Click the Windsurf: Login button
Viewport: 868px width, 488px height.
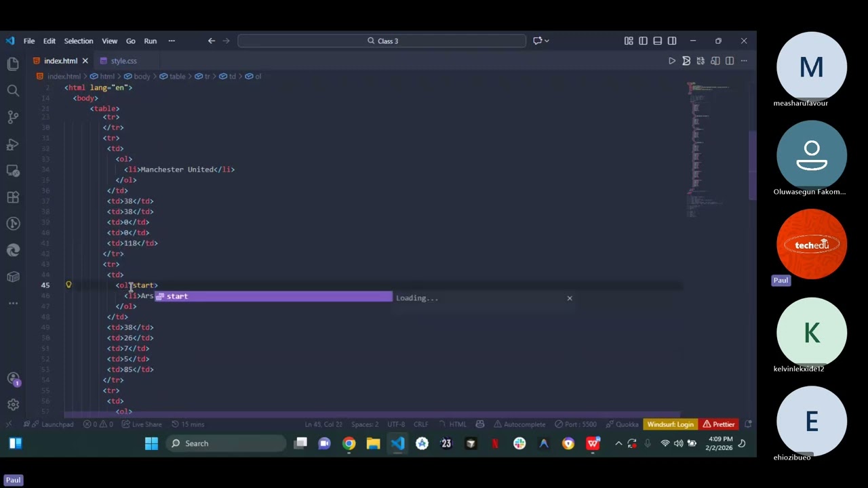click(670, 424)
